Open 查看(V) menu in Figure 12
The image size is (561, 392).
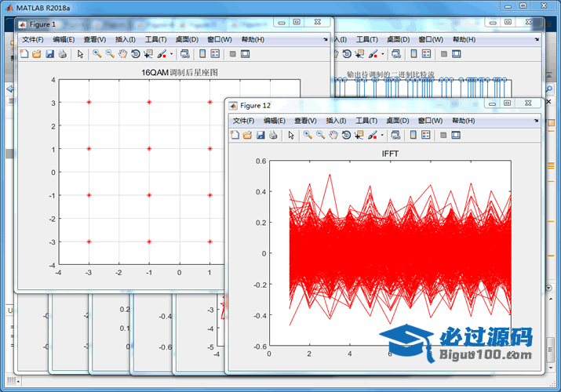pos(305,121)
